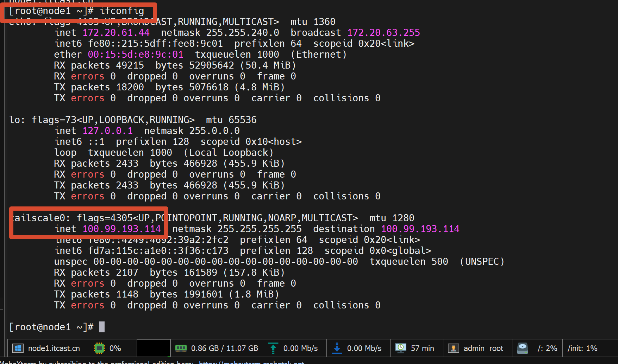Click the node1.itcast.cn hostname in status bar
This screenshot has width=618, height=364.
tap(54, 348)
